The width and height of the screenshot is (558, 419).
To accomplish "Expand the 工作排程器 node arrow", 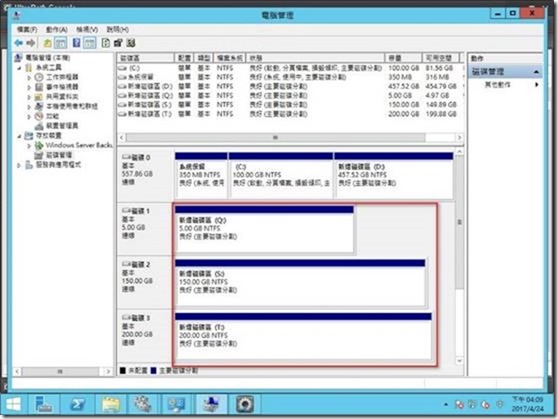I will [29, 77].
